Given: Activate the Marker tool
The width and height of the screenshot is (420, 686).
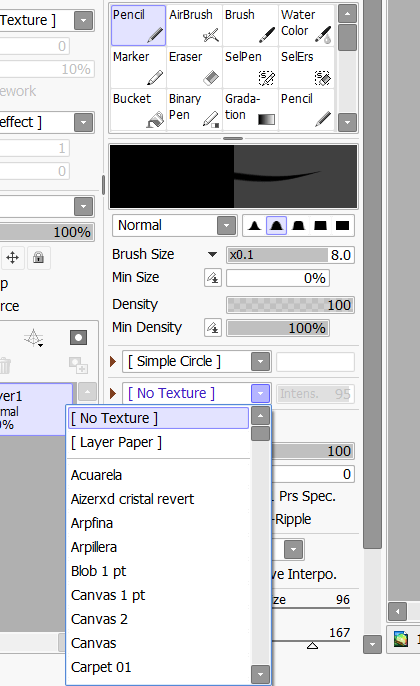Looking at the screenshot, I should point(138,67).
